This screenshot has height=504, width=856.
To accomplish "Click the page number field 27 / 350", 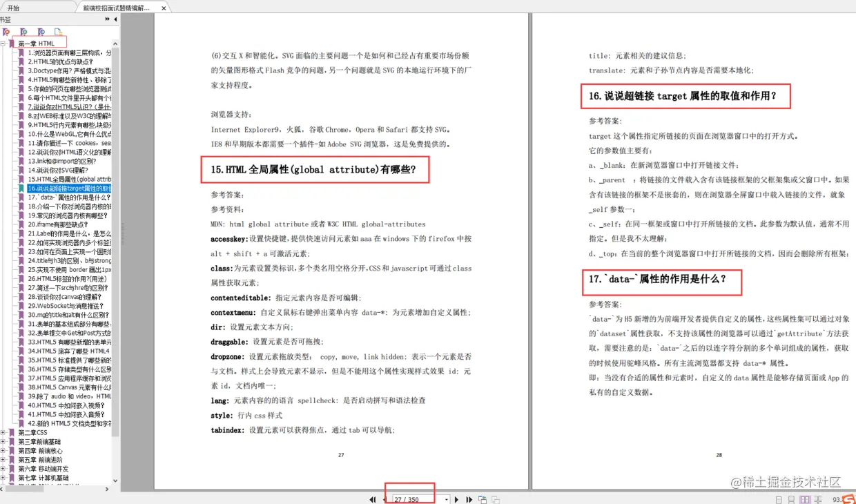I will point(417,499).
